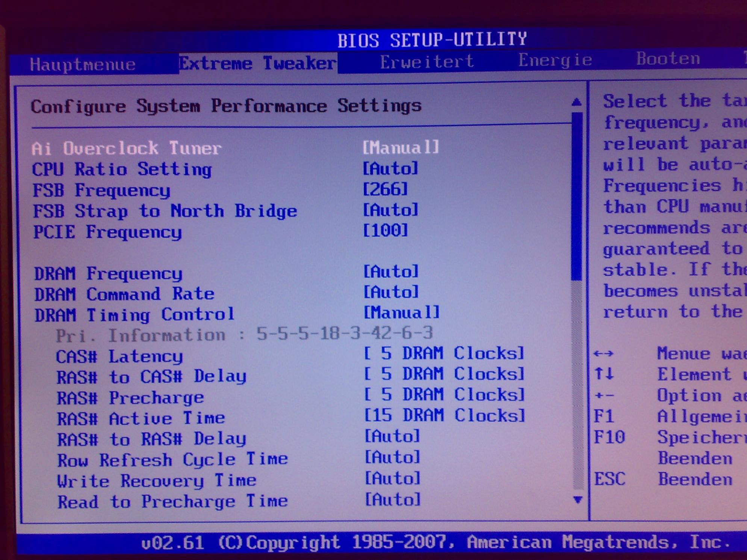
Task: Click the scroll up arrow icon
Action: [576, 102]
